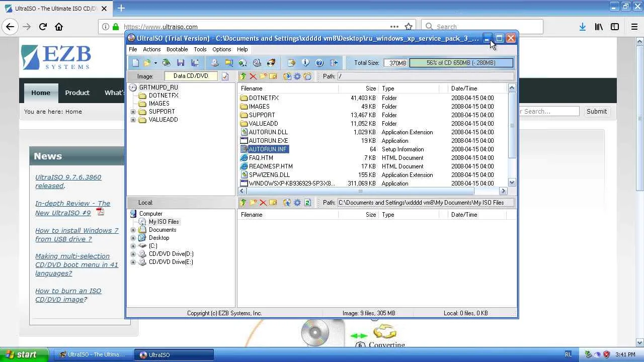The height and width of the screenshot is (362, 644).
Task: Click the image Path field showing /
Action: (426, 76)
